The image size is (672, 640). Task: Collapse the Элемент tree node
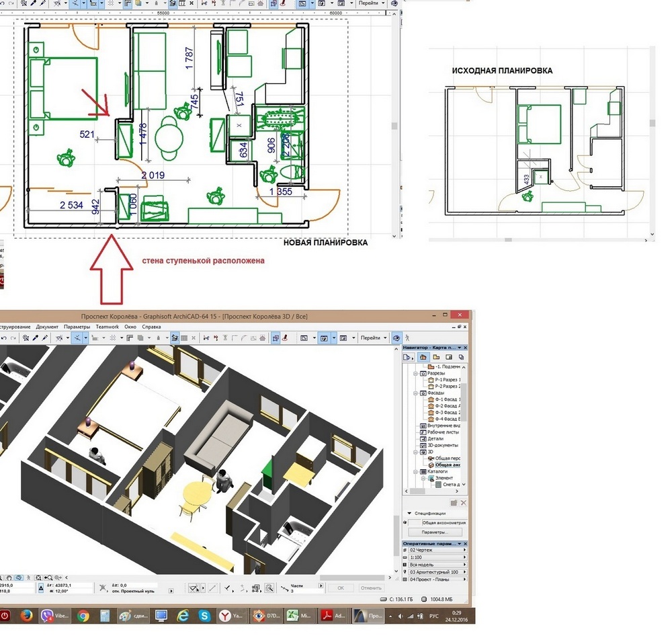[423, 478]
